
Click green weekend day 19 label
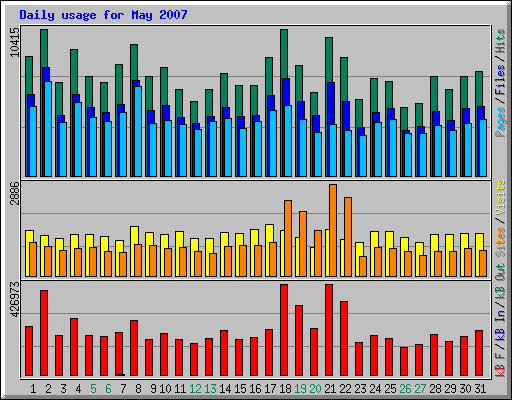(x=300, y=389)
